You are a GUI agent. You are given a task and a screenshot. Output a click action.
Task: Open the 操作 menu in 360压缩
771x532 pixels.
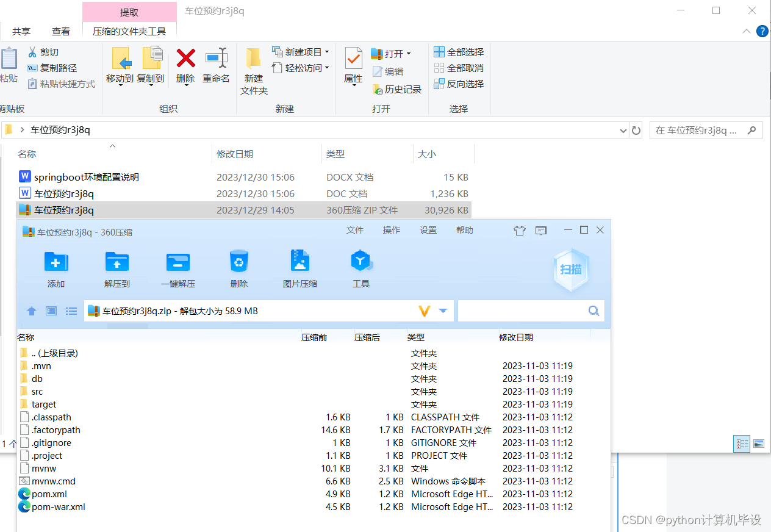[x=392, y=230]
